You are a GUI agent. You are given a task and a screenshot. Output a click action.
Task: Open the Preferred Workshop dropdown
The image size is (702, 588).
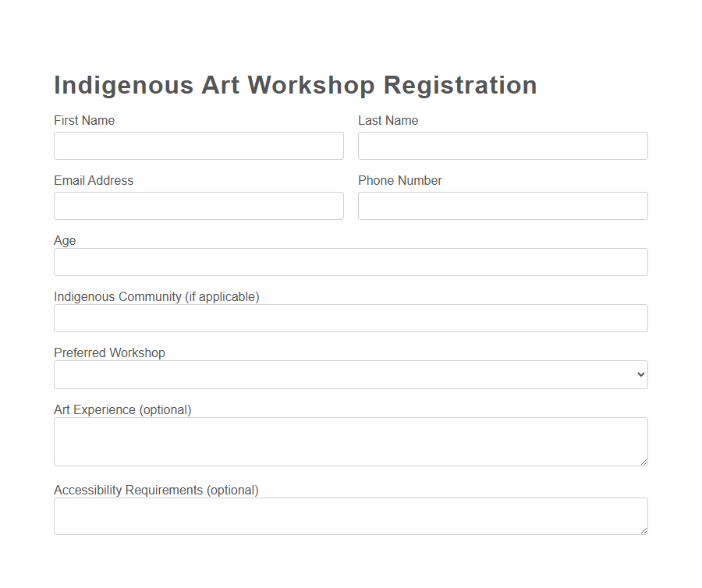coord(350,374)
